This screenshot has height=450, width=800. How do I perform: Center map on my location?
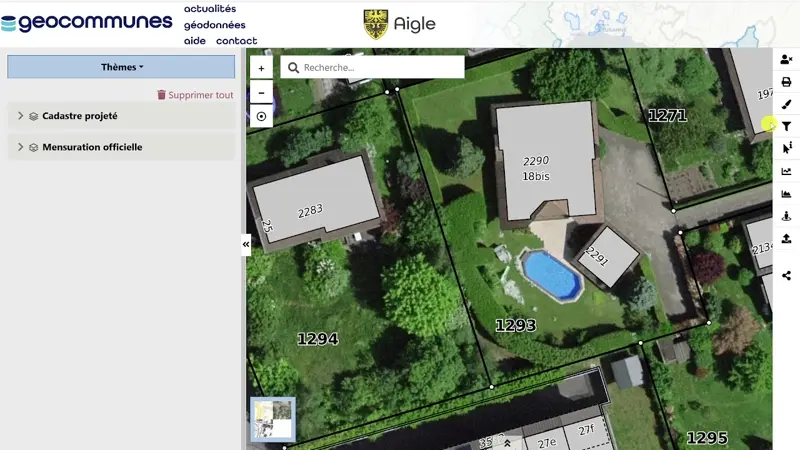tap(261, 116)
